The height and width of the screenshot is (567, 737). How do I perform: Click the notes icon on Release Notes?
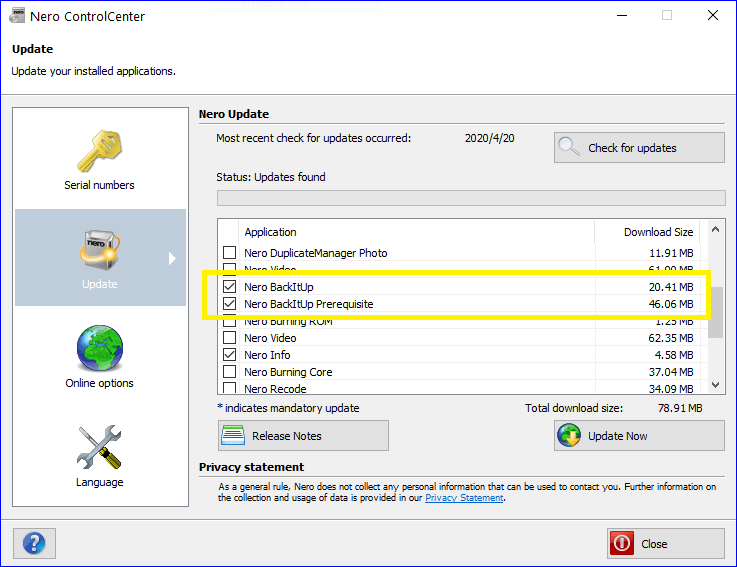[233, 435]
